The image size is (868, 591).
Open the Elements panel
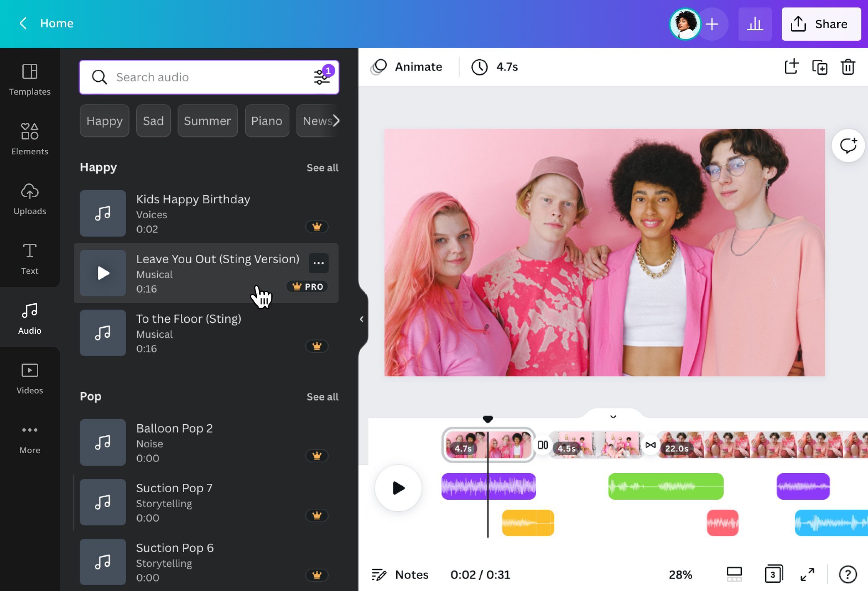29,139
